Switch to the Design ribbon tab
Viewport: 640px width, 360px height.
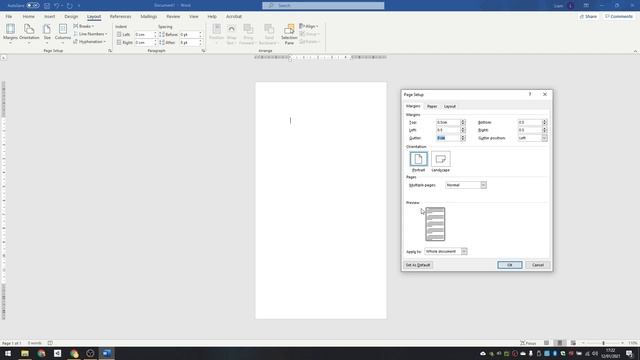[71, 16]
